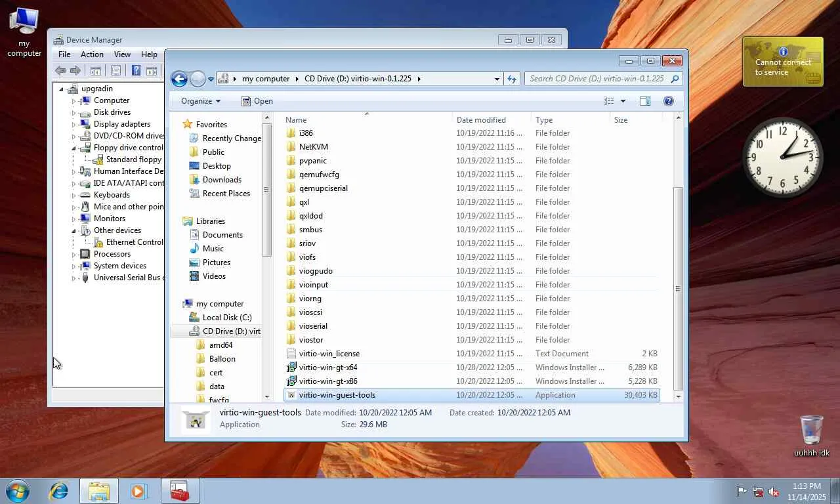The height and width of the screenshot is (504, 840).
Task: Click the 'Cannot connect to service' gadget
Action: (x=783, y=62)
